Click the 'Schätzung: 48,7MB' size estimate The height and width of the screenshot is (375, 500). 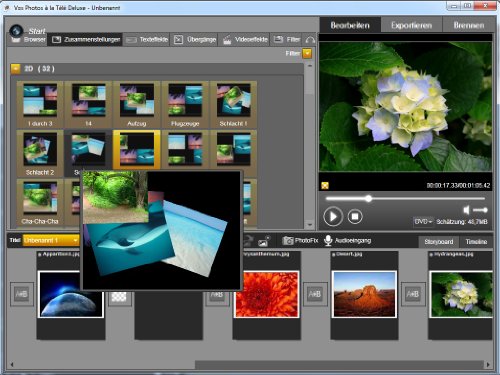(462, 222)
